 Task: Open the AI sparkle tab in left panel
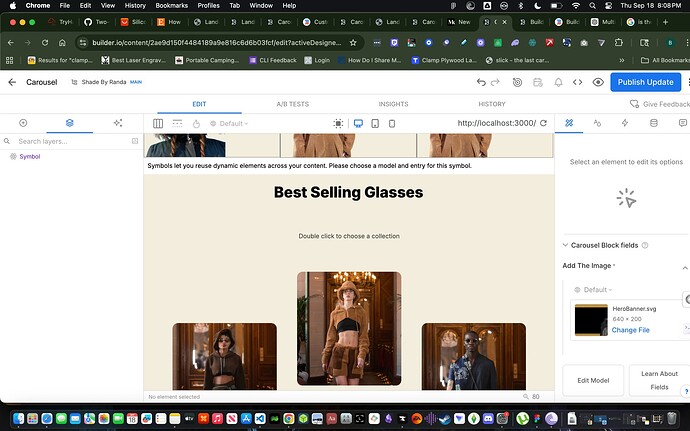[x=118, y=123]
